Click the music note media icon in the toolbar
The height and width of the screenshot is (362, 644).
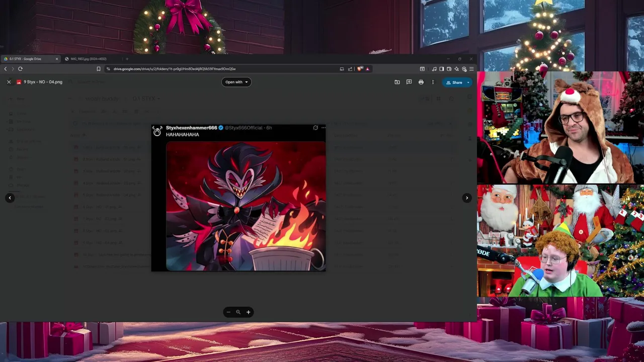[x=434, y=69]
